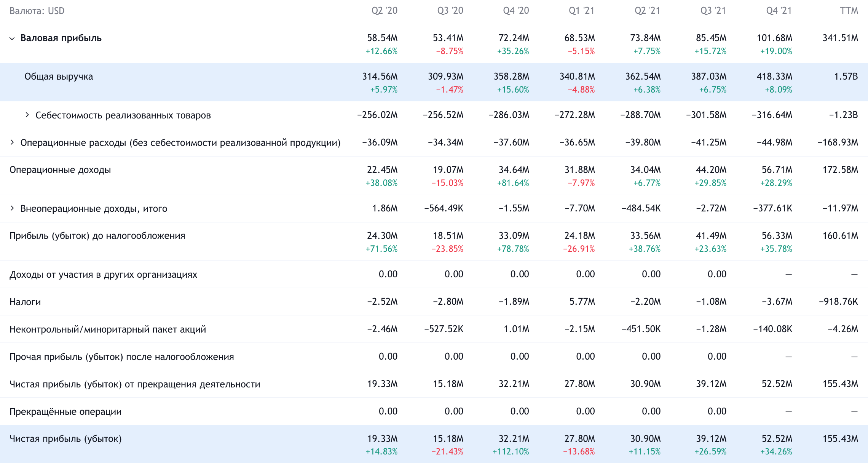Click net income change +34.26%

point(776,452)
